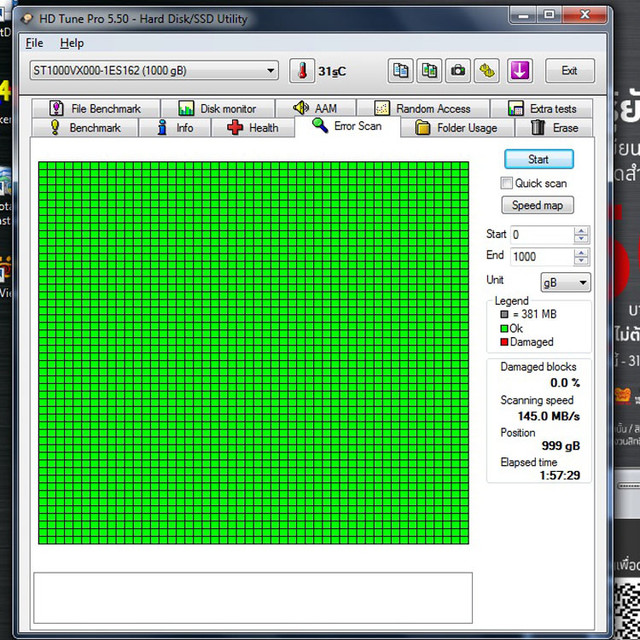Click the copy screenshot to clipboard icon
Viewport: 640px width, 640px height.
429,71
